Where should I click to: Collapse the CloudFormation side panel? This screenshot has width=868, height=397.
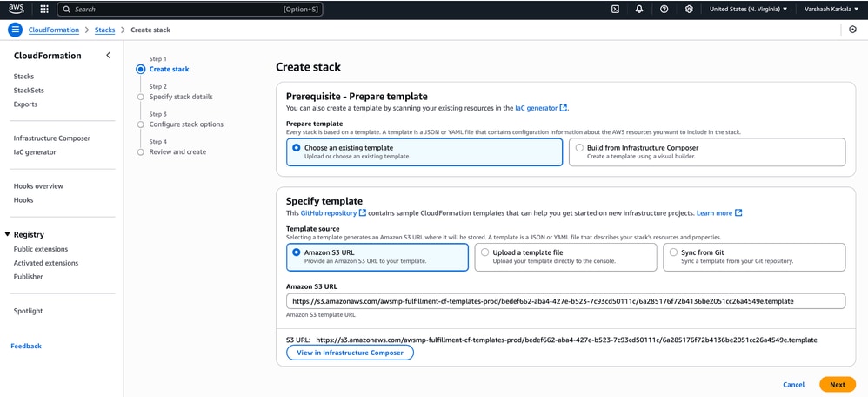click(109, 55)
